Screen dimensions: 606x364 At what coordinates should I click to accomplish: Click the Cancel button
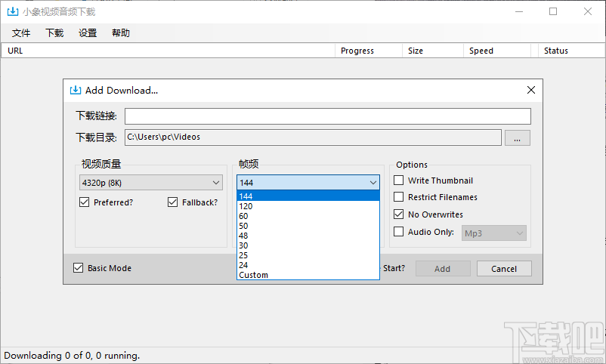(x=504, y=269)
